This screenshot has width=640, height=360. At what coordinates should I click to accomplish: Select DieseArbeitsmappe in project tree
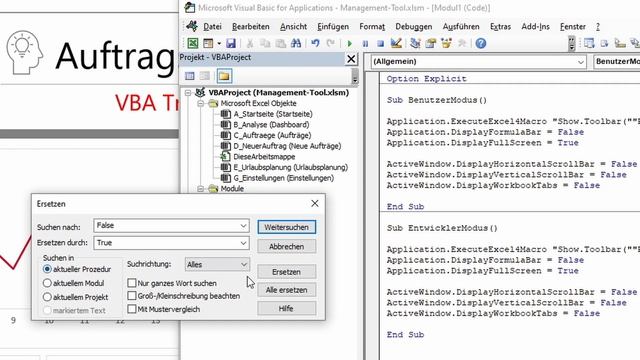click(x=264, y=156)
